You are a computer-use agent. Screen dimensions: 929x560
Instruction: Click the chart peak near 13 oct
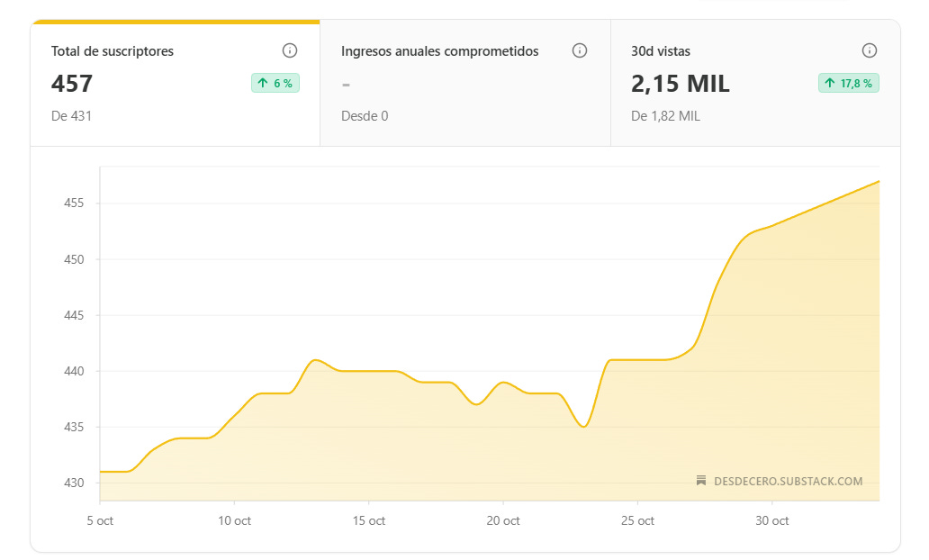click(x=315, y=360)
